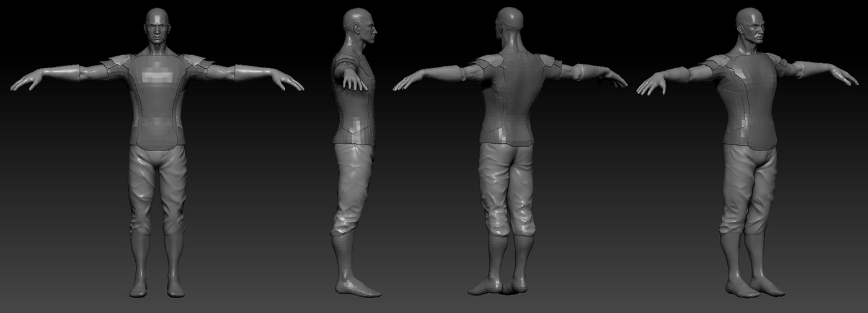
Task: Click the head of the front-view figure
Action: 157,28
